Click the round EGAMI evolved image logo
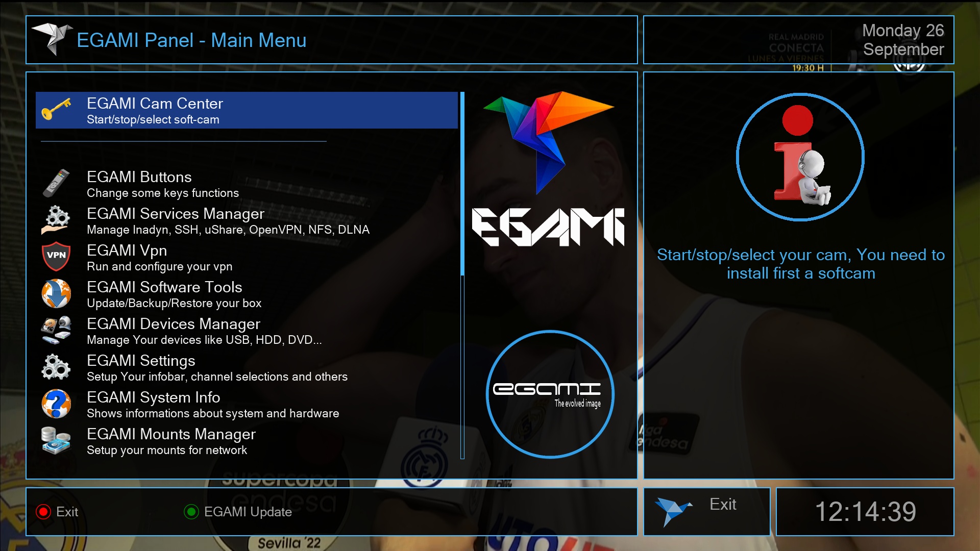980x551 pixels. coord(550,394)
